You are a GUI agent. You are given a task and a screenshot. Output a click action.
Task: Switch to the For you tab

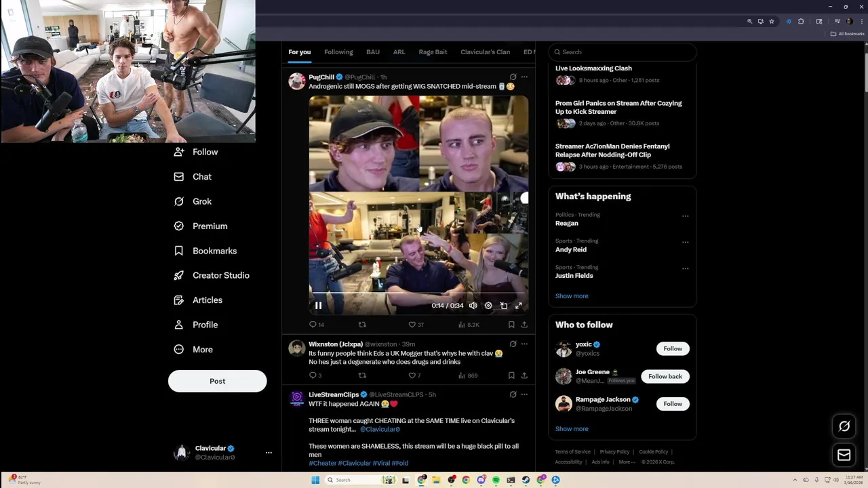pyautogui.click(x=299, y=52)
